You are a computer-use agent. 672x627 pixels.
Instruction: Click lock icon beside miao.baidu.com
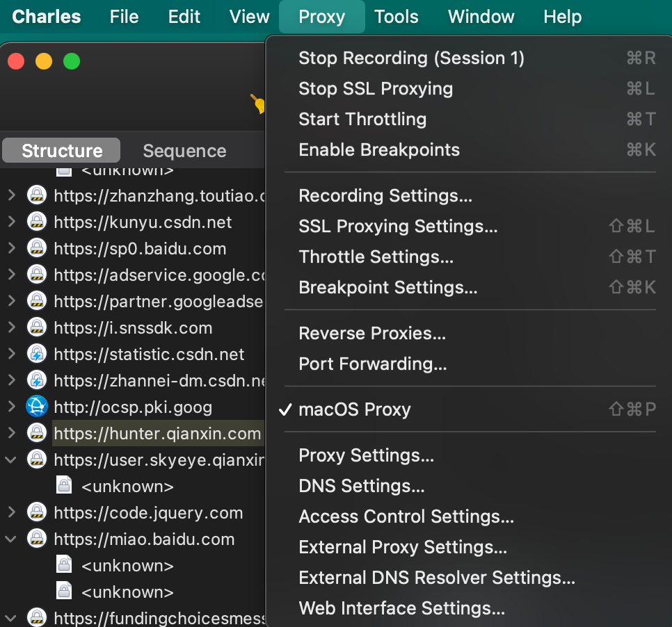pyautogui.click(x=37, y=539)
